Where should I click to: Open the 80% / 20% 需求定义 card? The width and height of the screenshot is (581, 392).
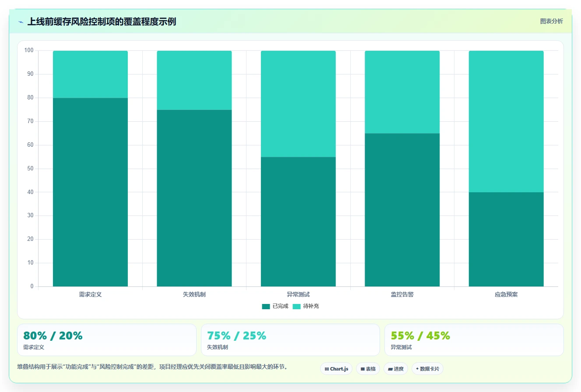pyautogui.click(x=107, y=340)
